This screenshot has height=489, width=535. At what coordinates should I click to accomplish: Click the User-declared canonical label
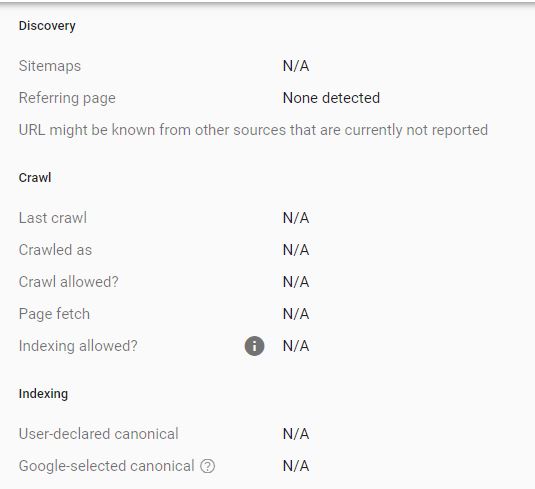99,434
